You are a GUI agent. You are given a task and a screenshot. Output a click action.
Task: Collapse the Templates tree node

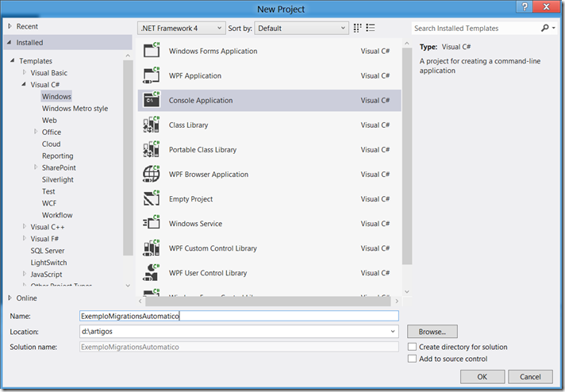click(12, 60)
